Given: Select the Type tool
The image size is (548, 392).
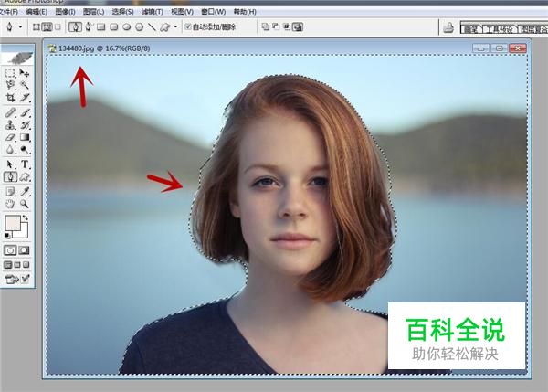Looking at the screenshot, I should (25, 164).
